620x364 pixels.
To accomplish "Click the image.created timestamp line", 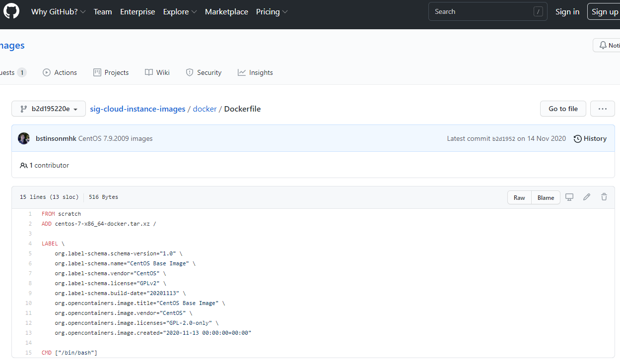I will [x=153, y=333].
